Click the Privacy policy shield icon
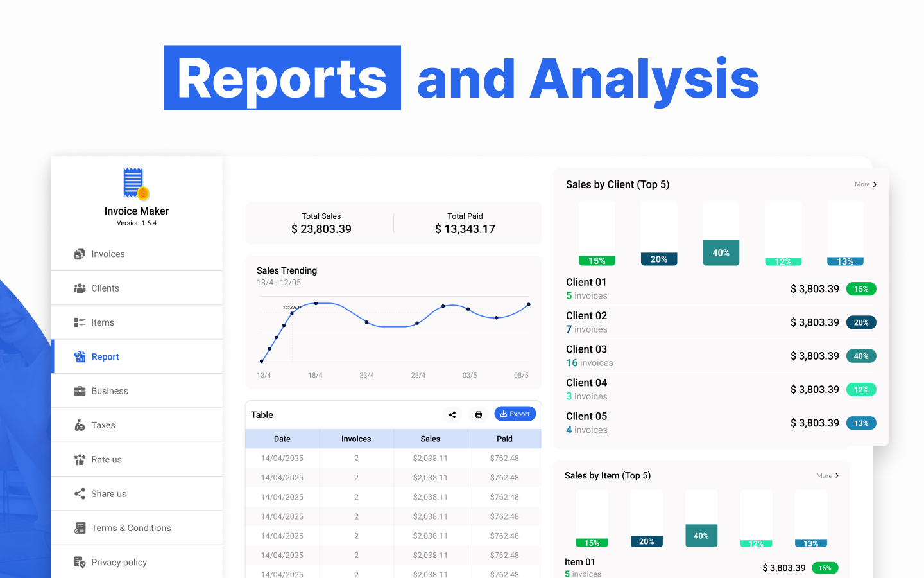 click(x=80, y=562)
